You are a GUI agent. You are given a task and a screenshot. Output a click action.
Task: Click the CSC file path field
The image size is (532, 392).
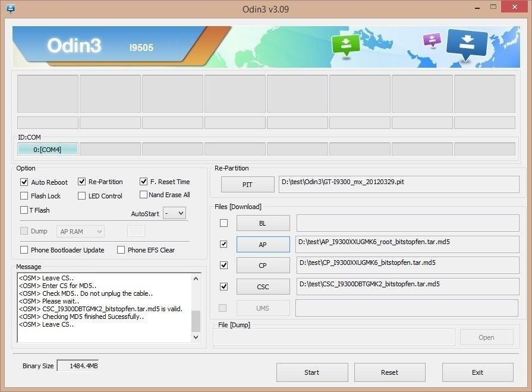(x=408, y=286)
